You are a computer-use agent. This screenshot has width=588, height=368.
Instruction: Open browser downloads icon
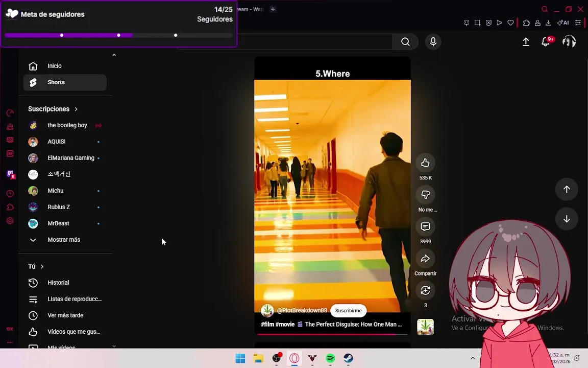[548, 23]
